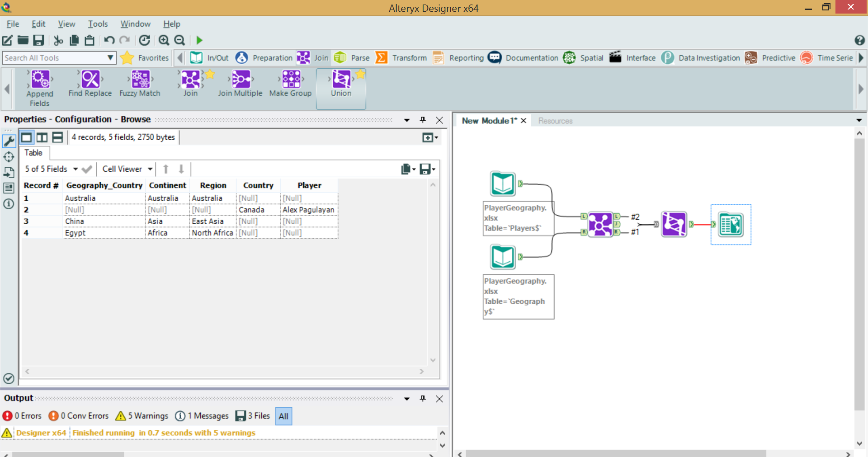Open the File menu
Image resolution: width=868 pixels, height=457 pixels.
click(x=13, y=24)
